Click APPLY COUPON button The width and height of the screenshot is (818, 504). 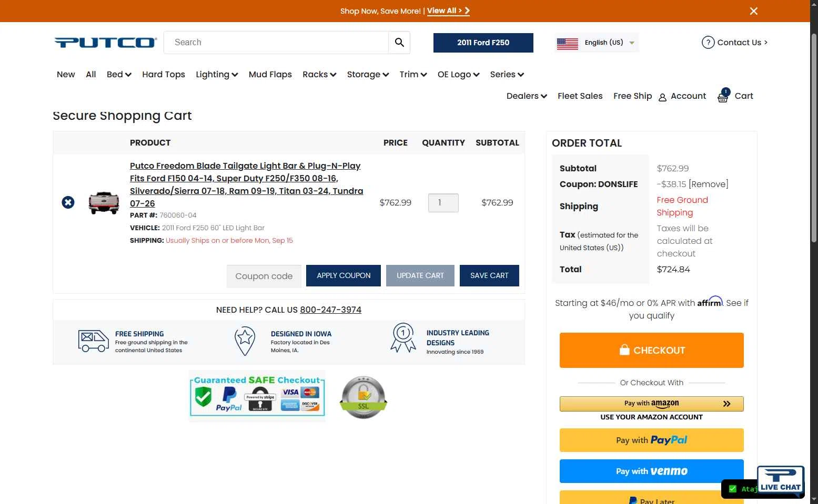[344, 275]
